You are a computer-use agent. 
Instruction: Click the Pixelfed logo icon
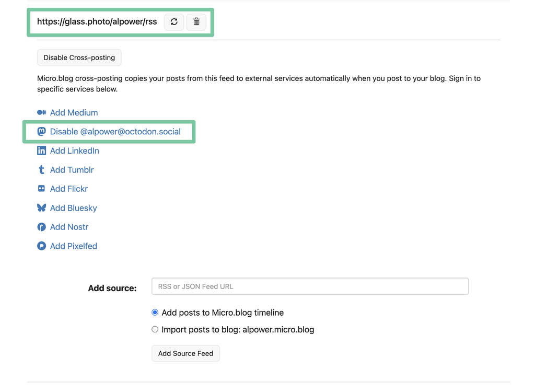tap(42, 246)
